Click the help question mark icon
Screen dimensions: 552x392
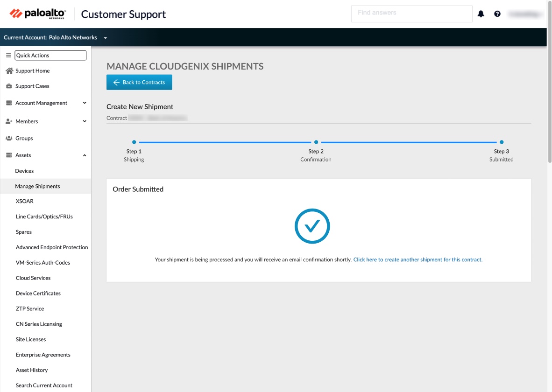tap(497, 14)
